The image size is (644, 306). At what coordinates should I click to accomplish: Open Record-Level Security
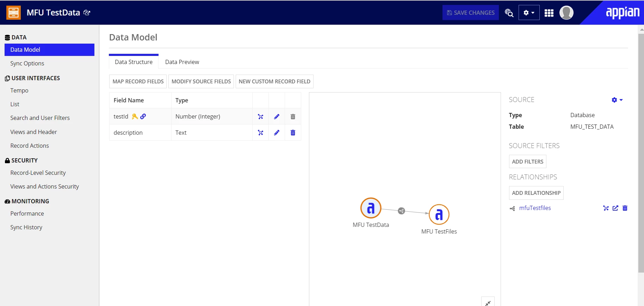[38, 173]
